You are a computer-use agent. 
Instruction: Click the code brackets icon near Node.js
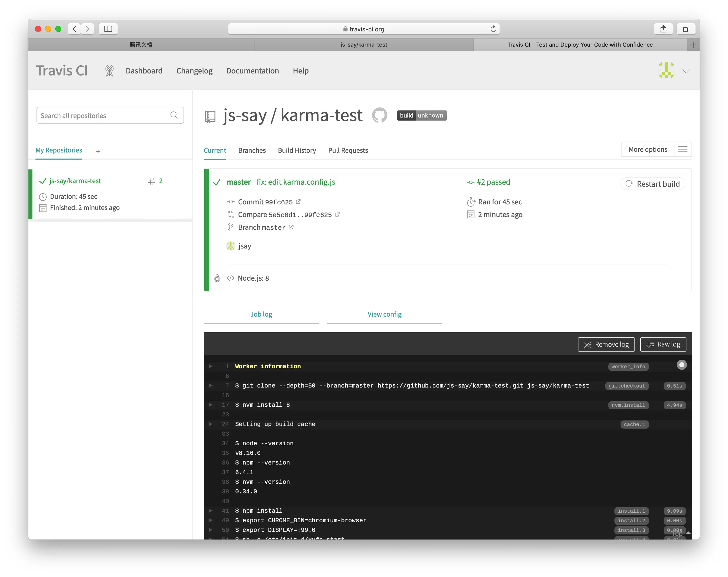tap(230, 278)
